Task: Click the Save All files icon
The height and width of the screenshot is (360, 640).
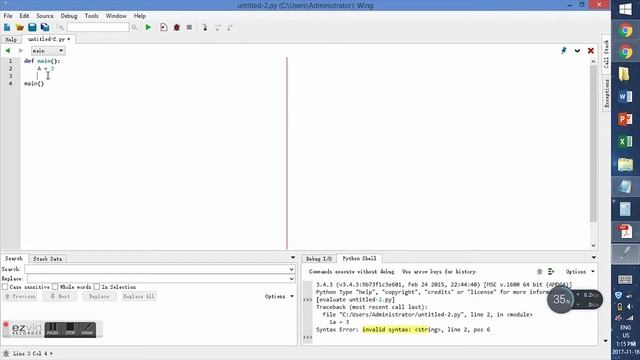Action: coord(45,27)
